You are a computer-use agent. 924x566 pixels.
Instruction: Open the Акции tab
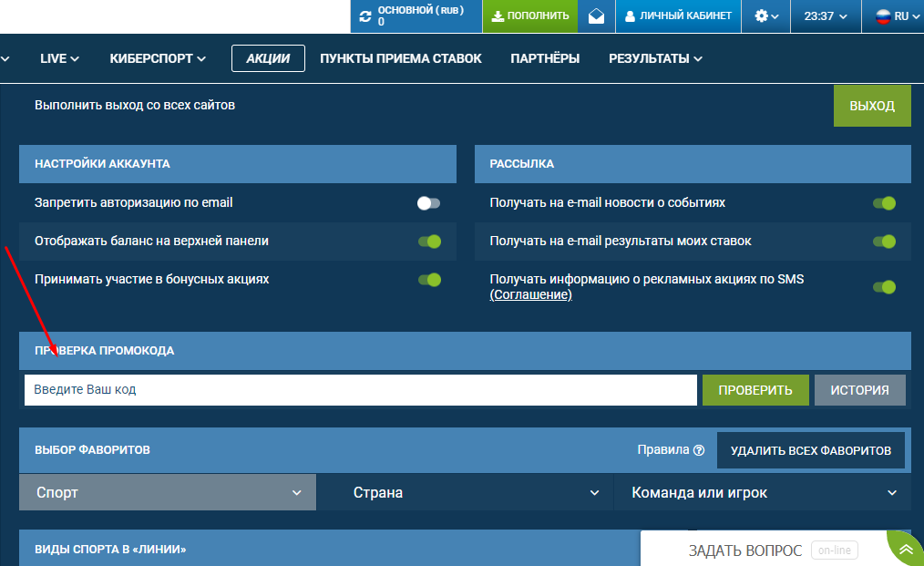(268, 58)
